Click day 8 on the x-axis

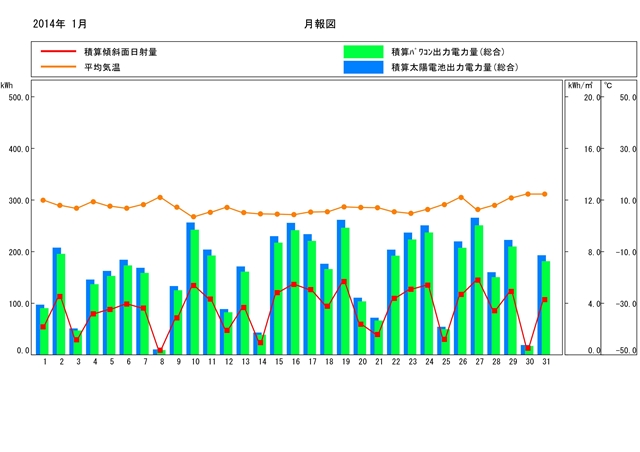(x=162, y=362)
